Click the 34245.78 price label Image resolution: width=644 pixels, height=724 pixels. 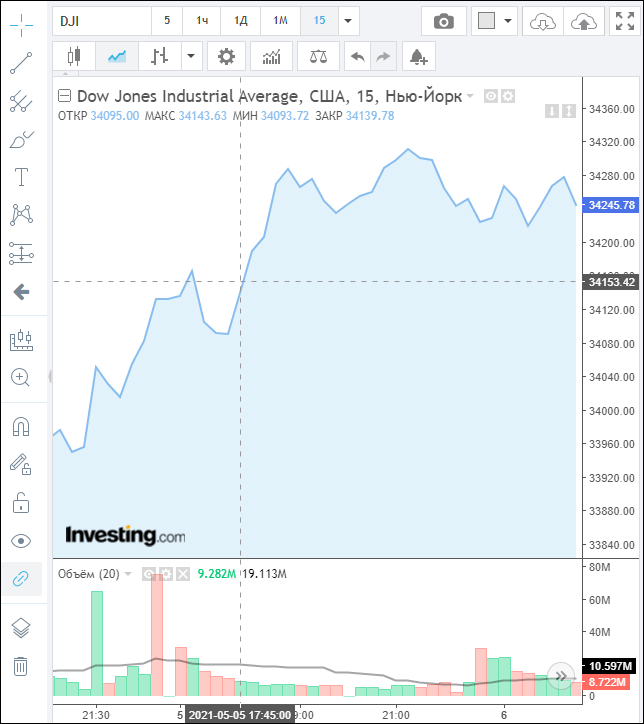[611, 205]
